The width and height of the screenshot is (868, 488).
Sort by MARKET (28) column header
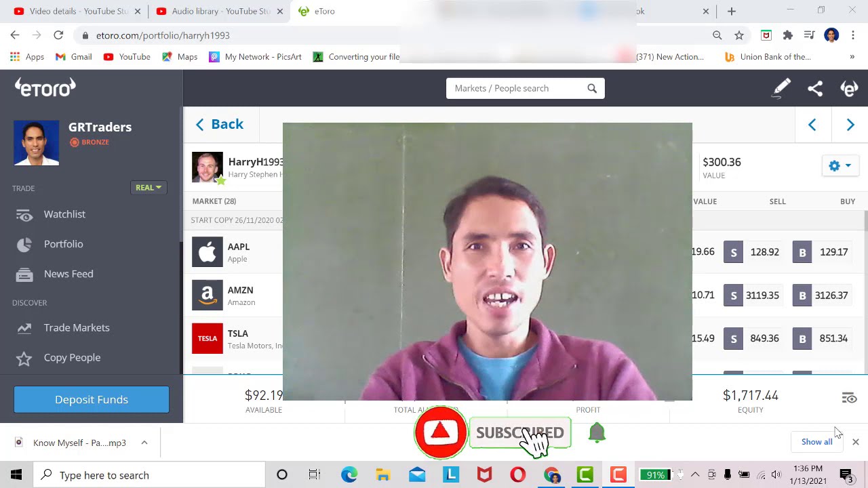click(214, 201)
